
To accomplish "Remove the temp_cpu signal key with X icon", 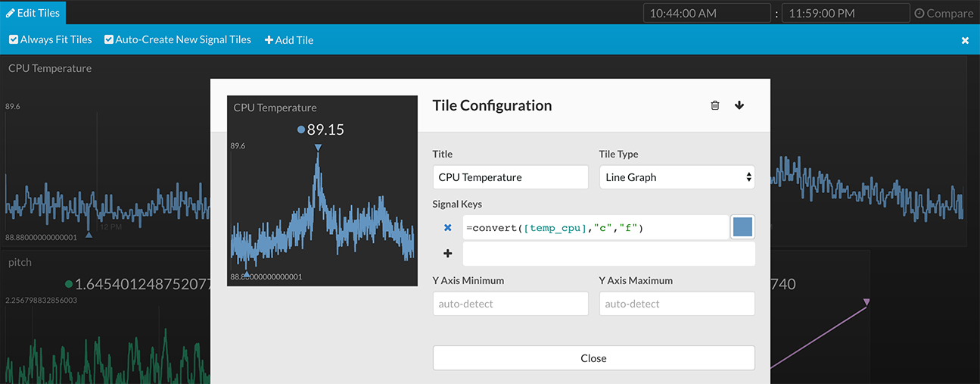I will [447, 227].
